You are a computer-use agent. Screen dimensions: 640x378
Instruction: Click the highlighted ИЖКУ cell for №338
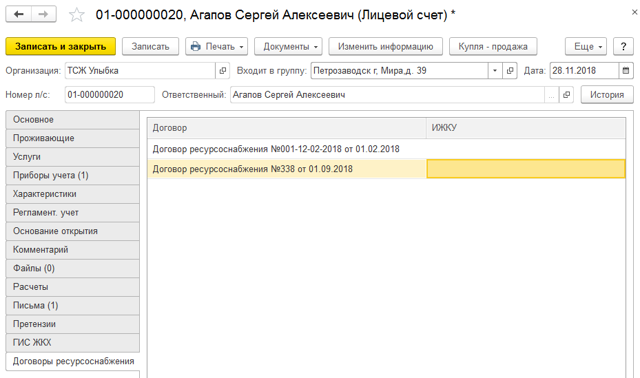(526, 169)
